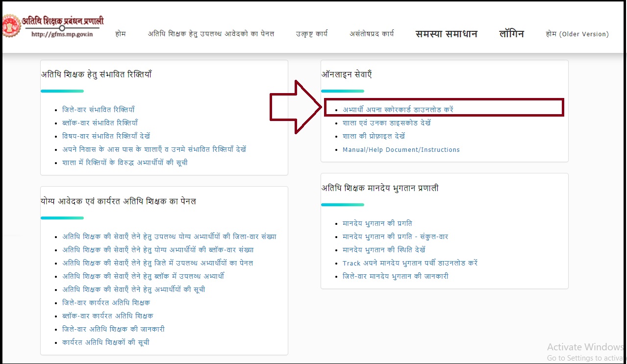Open ब्लॉक-वार संभावित रिक्तियाँ link
This screenshot has width=627, height=364.
pyautogui.click(x=103, y=123)
